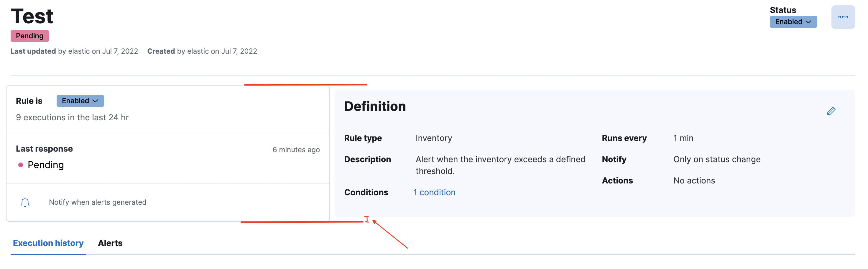Click the pencil icon to edit Definition
Viewport: 868px width, 269px height.
coord(832,111)
